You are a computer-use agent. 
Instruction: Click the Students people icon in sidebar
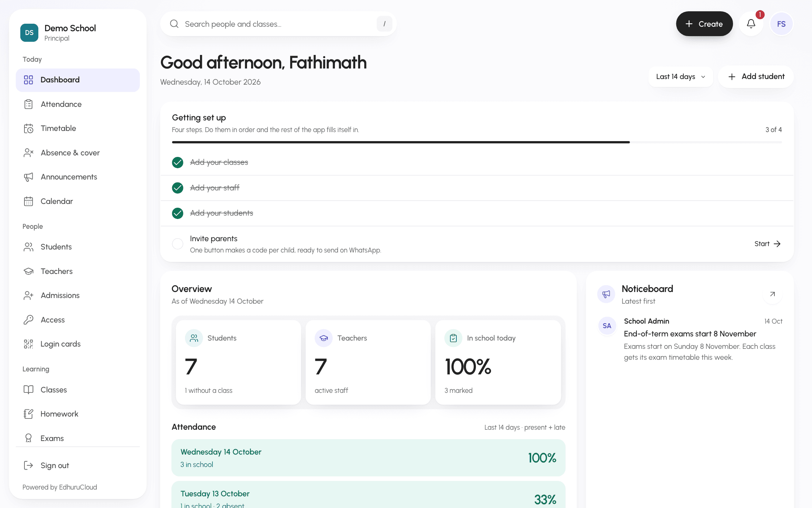(x=29, y=247)
